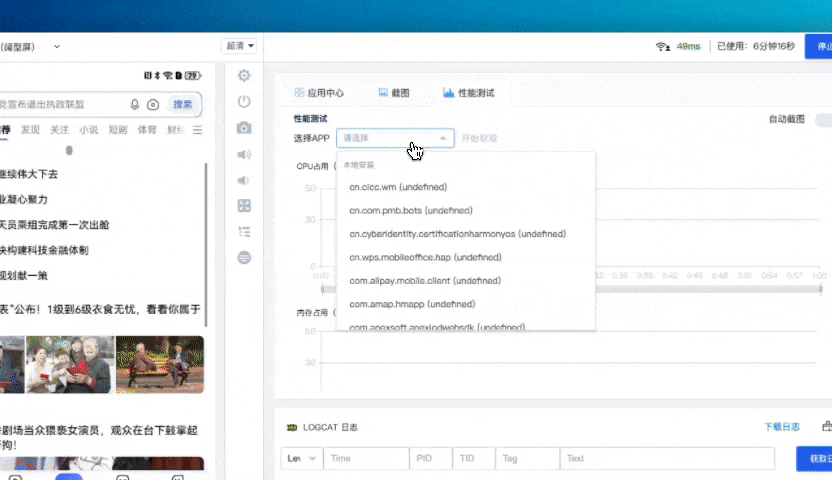The height and width of the screenshot is (480, 832).
Task: Click the blue 搜索 button
Action: 183,104
